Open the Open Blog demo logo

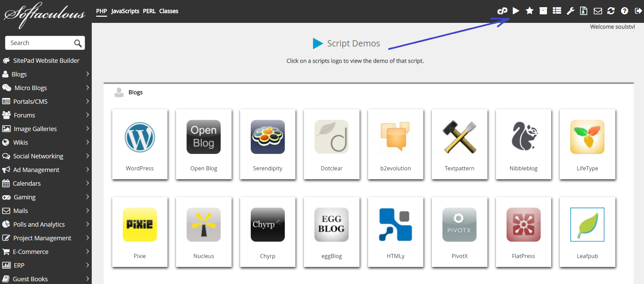coord(204,137)
